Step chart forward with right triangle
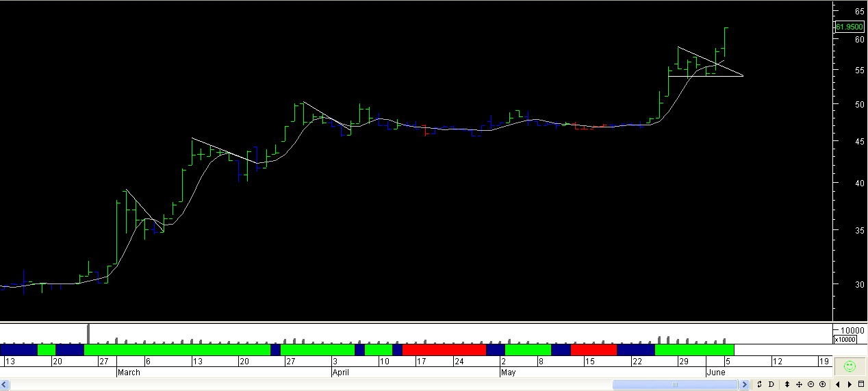This screenshot has height=391, width=868. (x=849, y=384)
